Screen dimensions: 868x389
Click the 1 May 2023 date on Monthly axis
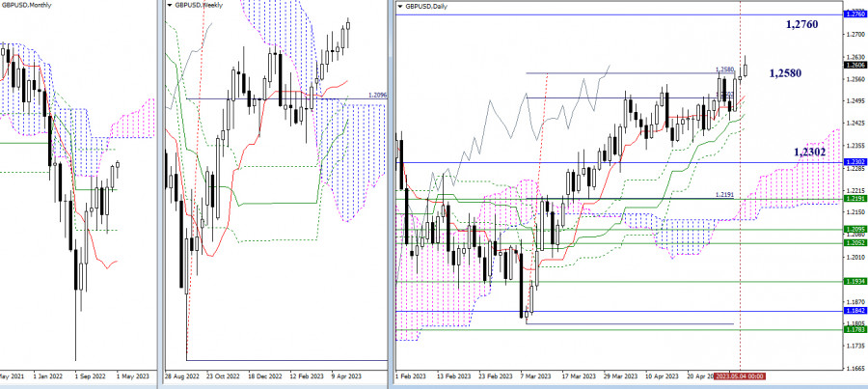tap(132, 375)
